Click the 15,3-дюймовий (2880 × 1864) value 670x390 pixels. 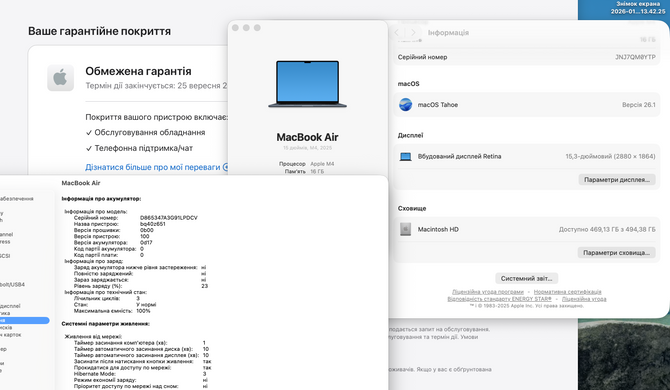pos(610,156)
